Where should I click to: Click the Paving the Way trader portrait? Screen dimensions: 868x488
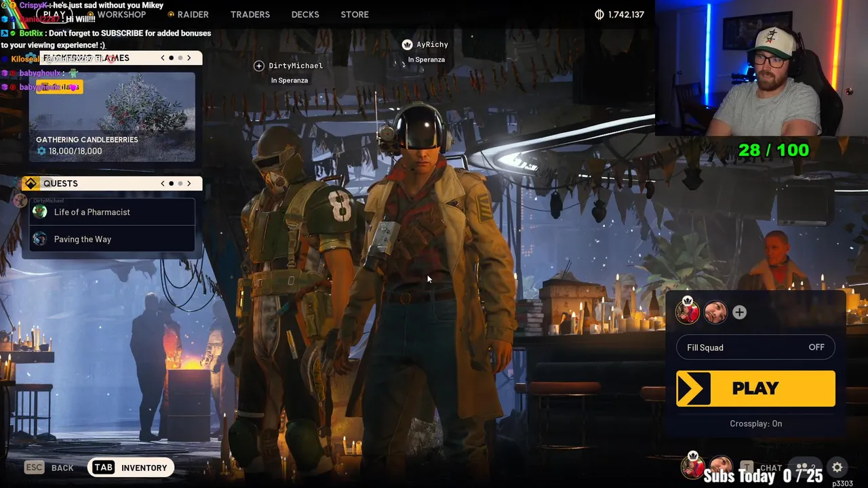tap(40, 239)
